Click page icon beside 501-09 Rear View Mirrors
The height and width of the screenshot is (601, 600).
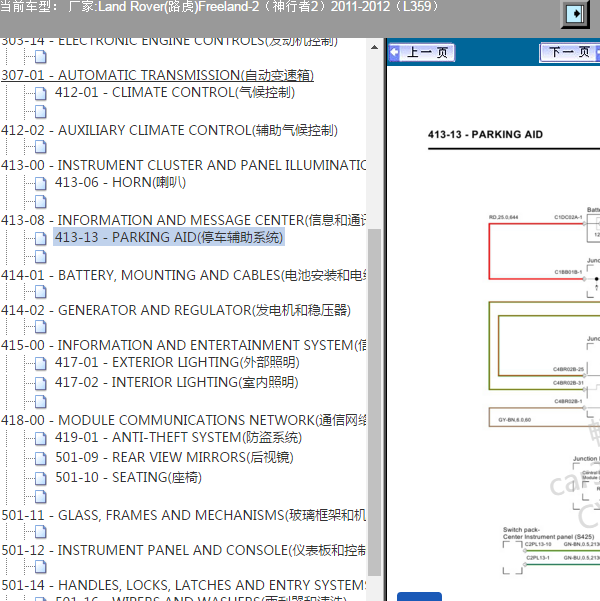click(41, 458)
